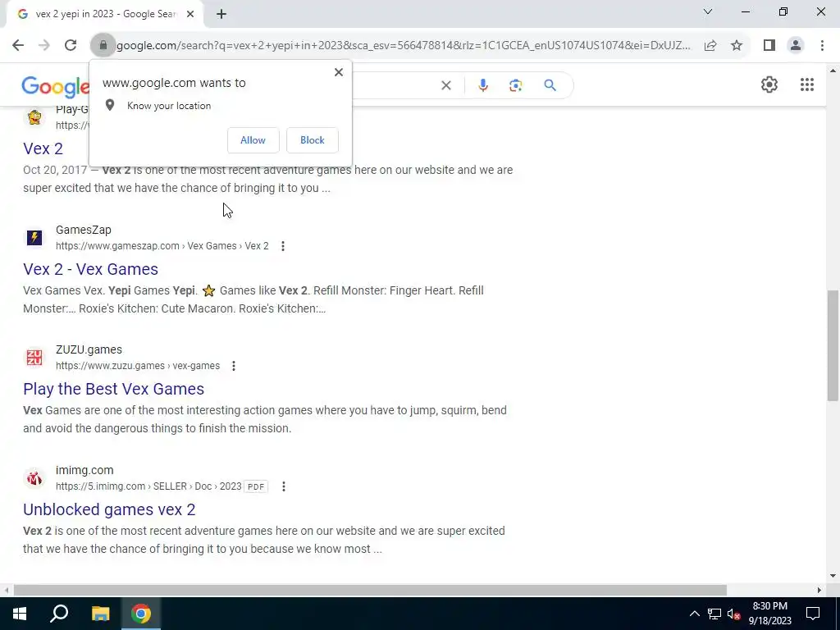
Task: Click the ZUZU.games site favicon
Action: click(x=34, y=358)
